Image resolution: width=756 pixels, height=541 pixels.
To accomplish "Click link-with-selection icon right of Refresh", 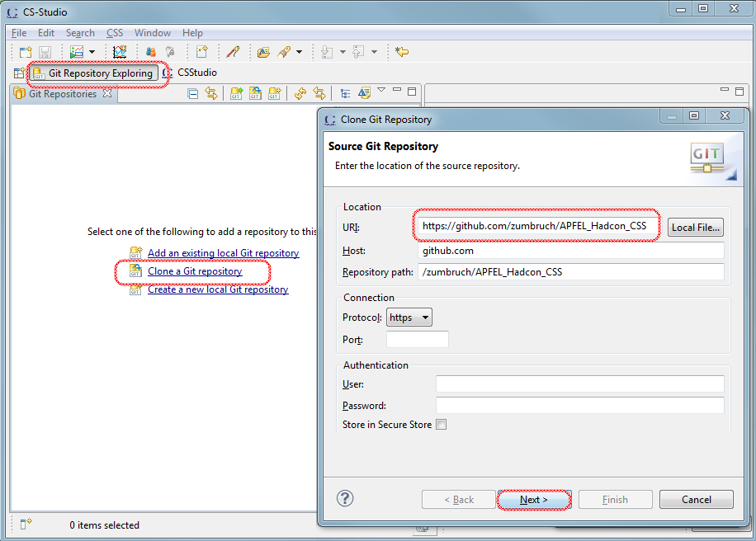I will pyautogui.click(x=319, y=93).
